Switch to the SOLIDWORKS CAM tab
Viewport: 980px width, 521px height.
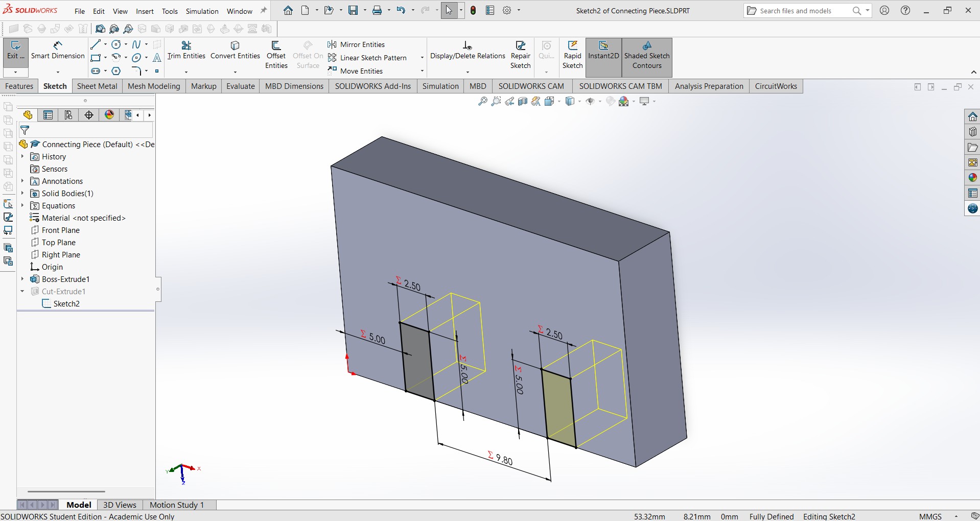531,86
